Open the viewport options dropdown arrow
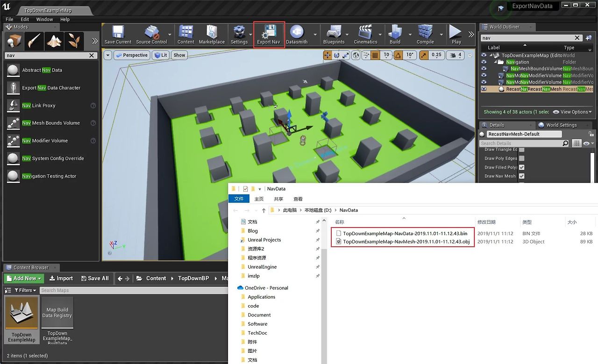Image resolution: width=598 pixels, height=364 pixels. (x=108, y=55)
